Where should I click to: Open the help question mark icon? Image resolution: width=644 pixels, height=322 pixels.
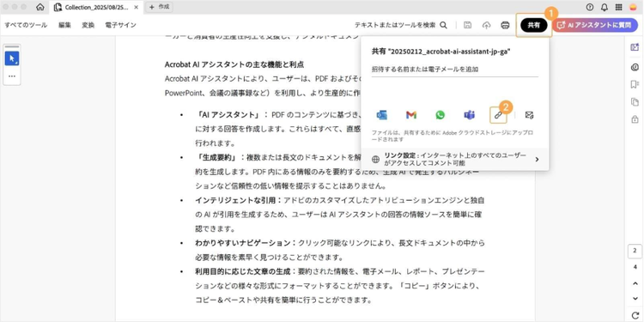(590, 7)
